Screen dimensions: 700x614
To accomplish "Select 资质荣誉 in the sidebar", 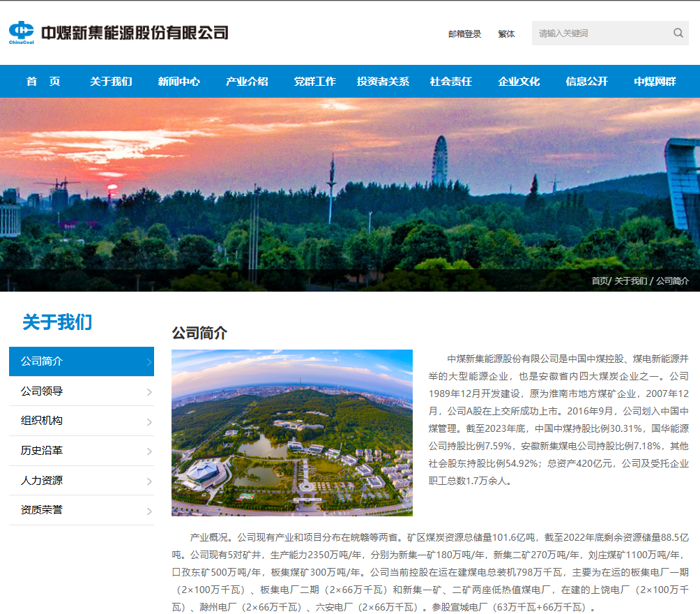I will 82,510.
